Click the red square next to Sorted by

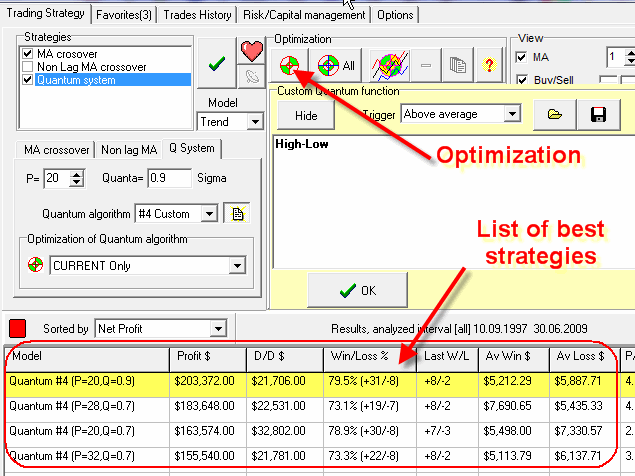(18, 328)
